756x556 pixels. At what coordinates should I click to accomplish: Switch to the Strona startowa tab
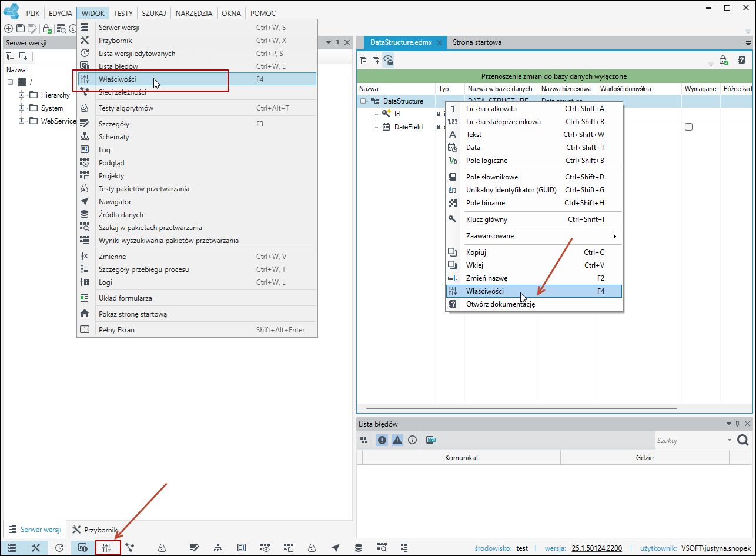(477, 42)
